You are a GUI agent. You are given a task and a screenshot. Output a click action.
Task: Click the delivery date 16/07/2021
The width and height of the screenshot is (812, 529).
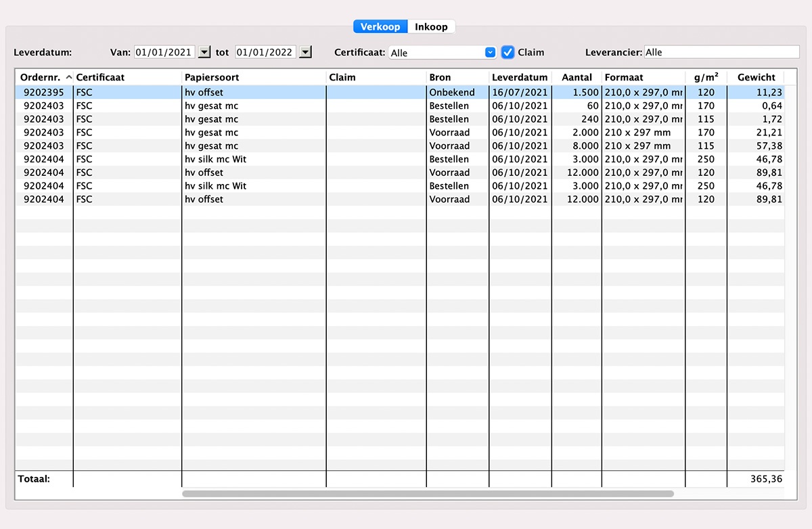click(520, 93)
